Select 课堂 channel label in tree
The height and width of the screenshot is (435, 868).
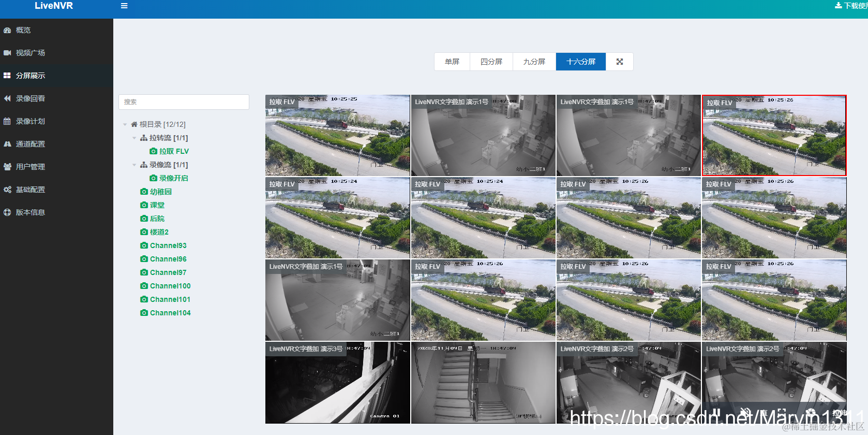pos(157,205)
